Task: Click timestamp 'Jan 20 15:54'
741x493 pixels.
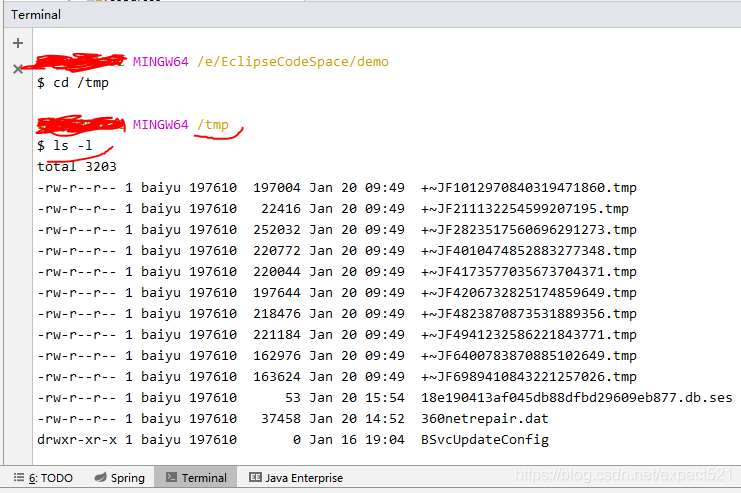Action: 357,398
